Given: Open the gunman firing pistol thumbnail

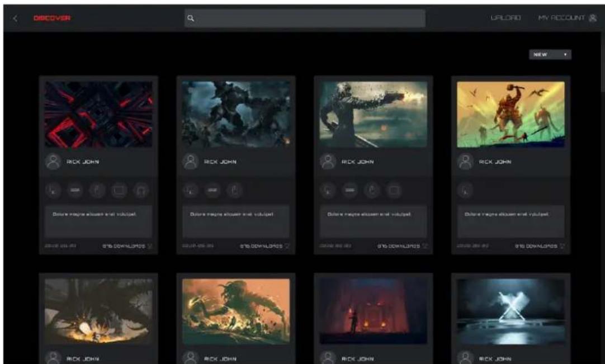Looking at the screenshot, I should [x=373, y=114].
